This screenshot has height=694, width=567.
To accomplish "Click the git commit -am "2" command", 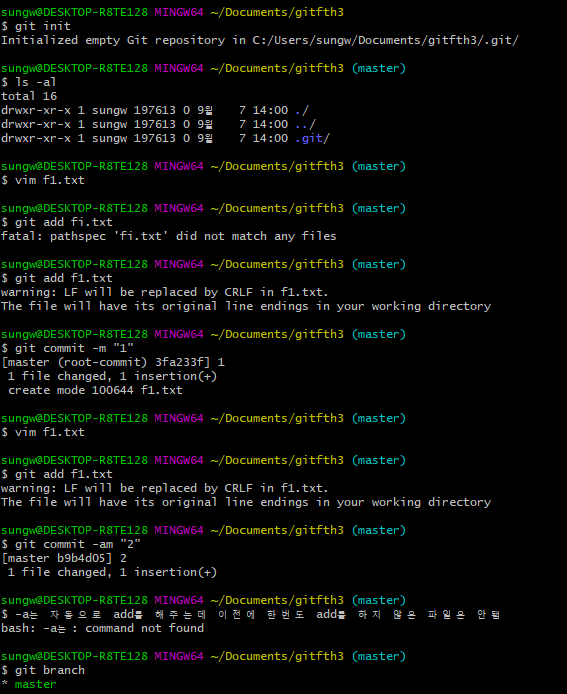I will pos(71,544).
